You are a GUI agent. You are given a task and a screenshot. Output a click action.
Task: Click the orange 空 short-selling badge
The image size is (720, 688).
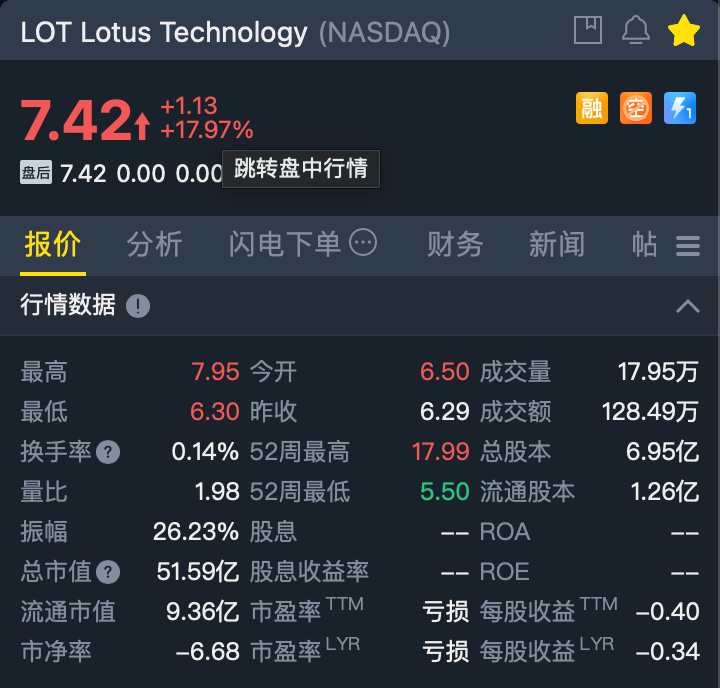coord(636,108)
